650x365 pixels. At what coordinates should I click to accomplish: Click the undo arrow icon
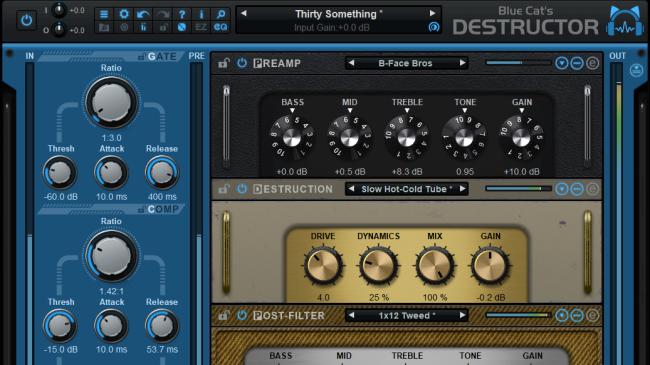143,14
